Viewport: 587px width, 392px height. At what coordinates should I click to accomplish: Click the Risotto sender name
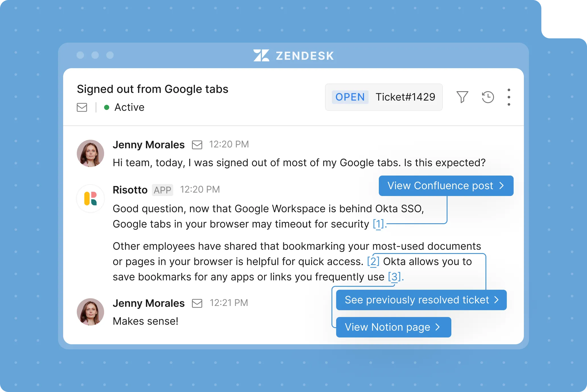click(x=130, y=190)
